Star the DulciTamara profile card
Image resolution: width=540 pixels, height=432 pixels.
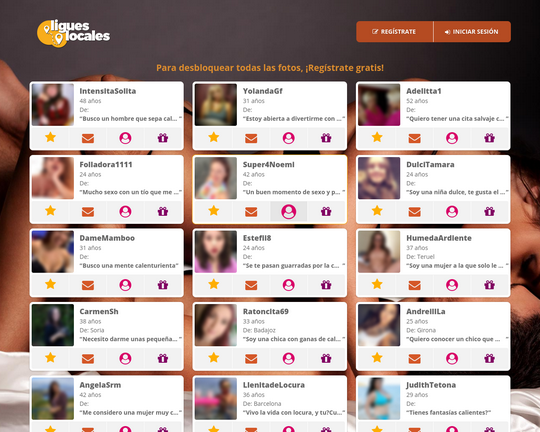(377, 211)
